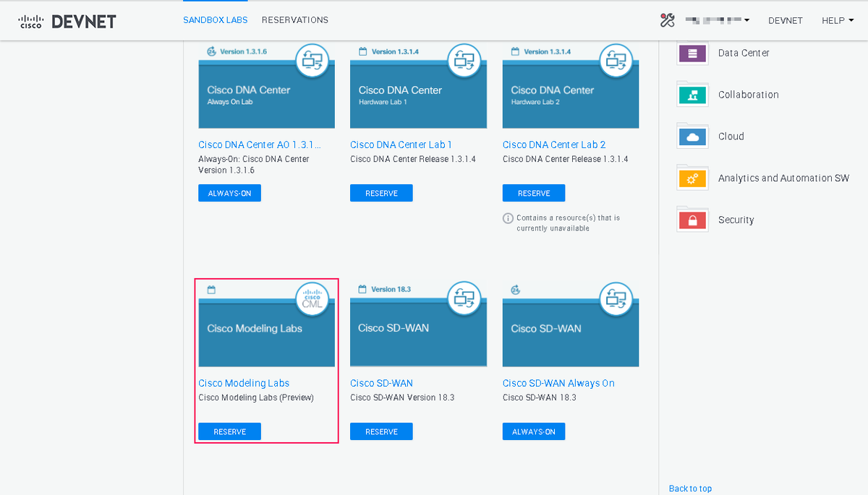
Task: Click RESERVE for Cisco SD-WAN
Action: point(381,431)
